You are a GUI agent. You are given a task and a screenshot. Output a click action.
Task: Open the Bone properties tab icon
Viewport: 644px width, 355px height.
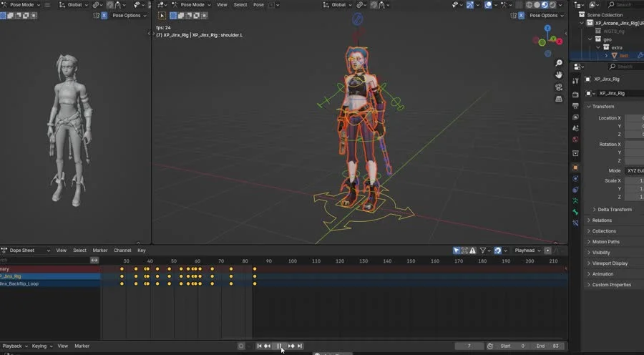click(x=575, y=212)
